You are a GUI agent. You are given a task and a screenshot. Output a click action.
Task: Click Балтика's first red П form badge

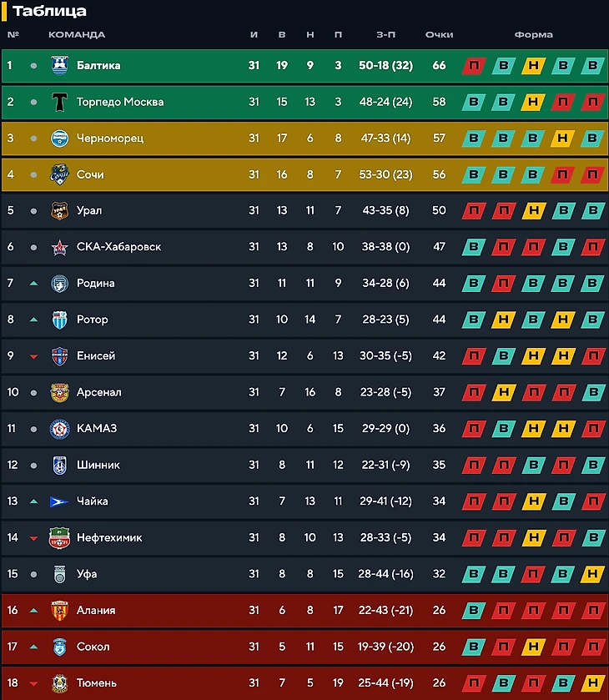(474, 66)
